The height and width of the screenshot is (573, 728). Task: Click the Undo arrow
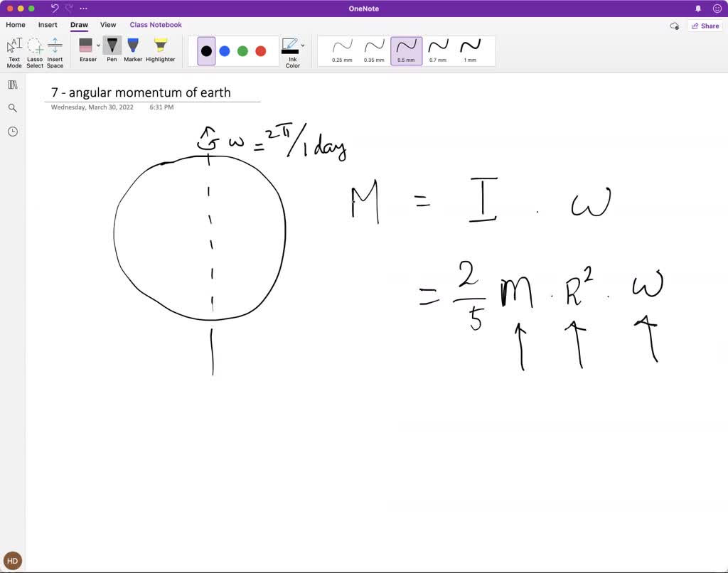(x=56, y=8)
